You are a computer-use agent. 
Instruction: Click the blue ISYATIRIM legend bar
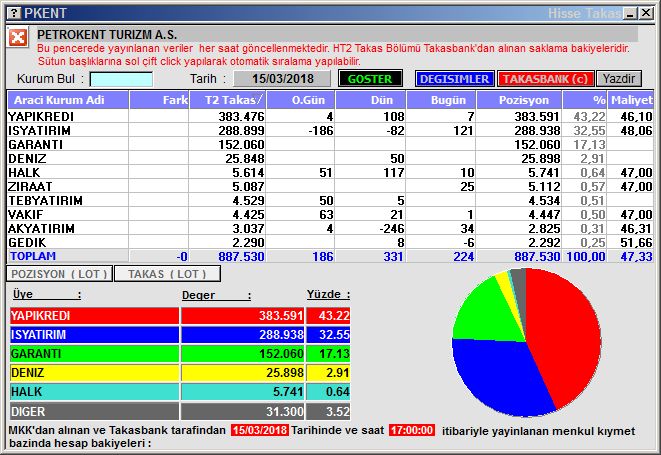click(x=94, y=334)
